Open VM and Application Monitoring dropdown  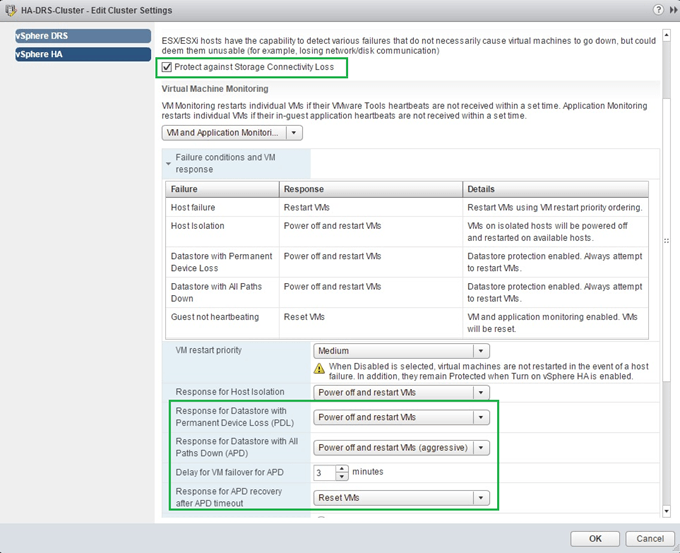pos(232,133)
